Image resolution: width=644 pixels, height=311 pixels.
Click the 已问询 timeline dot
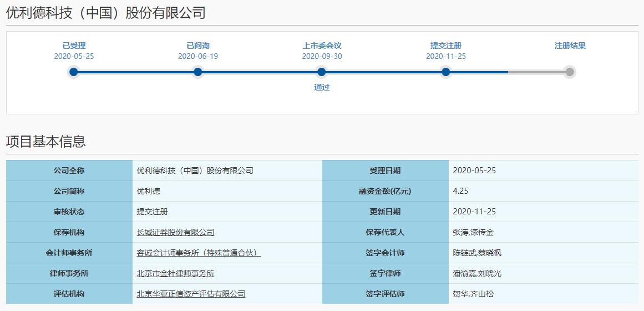point(197,72)
